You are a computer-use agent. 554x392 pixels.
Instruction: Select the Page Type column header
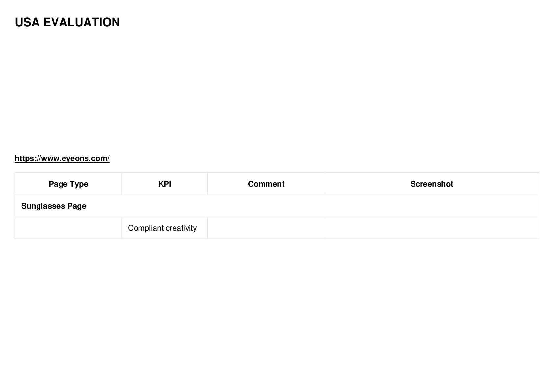coord(68,184)
